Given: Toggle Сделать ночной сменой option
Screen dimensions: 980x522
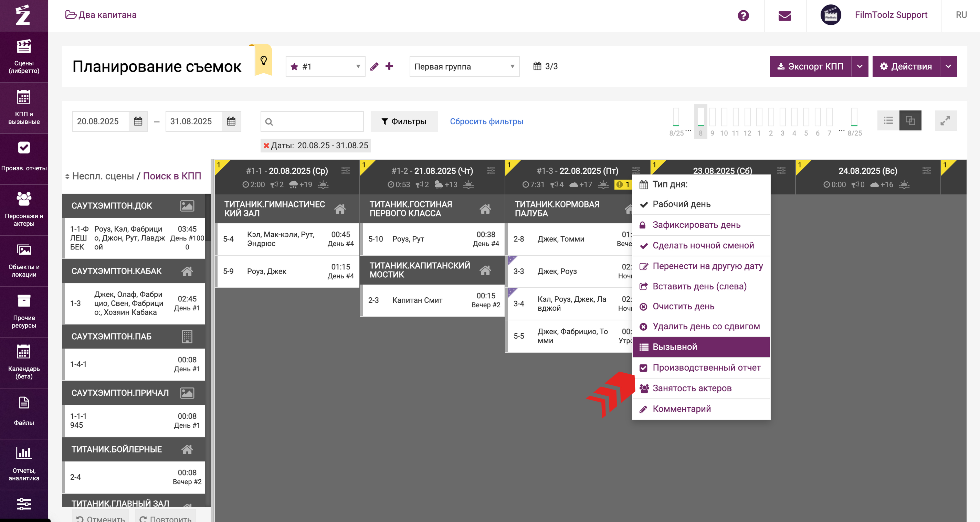Looking at the screenshot, I should coord(701,245).
